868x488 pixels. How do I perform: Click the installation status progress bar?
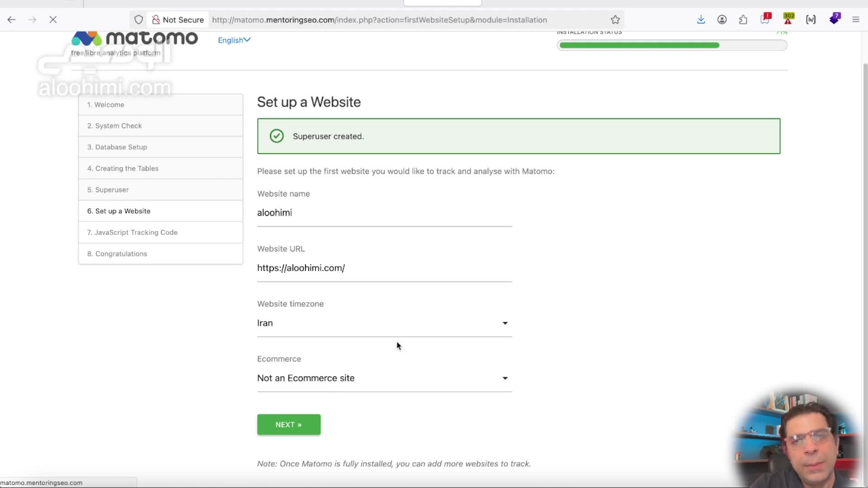(x=672, y=45)
